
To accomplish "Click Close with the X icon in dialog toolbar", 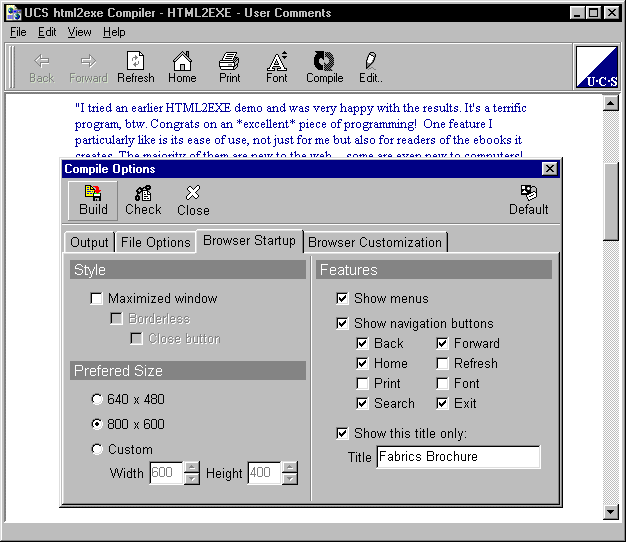I will (x=193, y=200).
